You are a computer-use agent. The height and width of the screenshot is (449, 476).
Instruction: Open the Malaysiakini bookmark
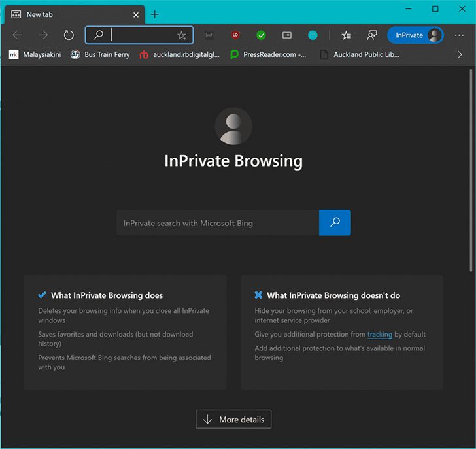click(35, 54)
